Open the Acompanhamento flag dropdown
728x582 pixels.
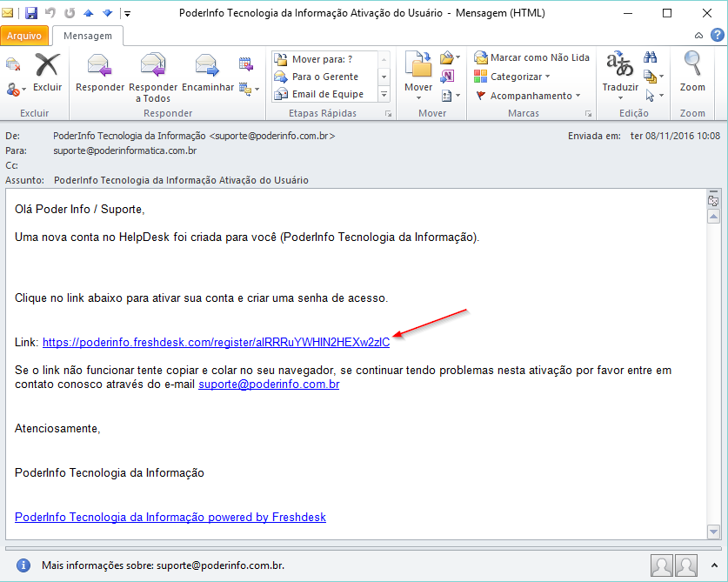tap(528, 96)
